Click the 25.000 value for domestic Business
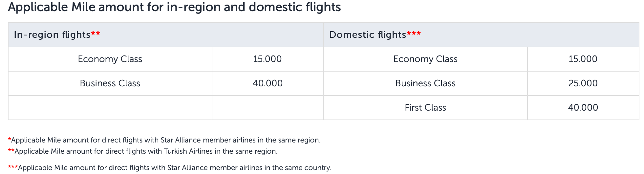 pos(583,83)
